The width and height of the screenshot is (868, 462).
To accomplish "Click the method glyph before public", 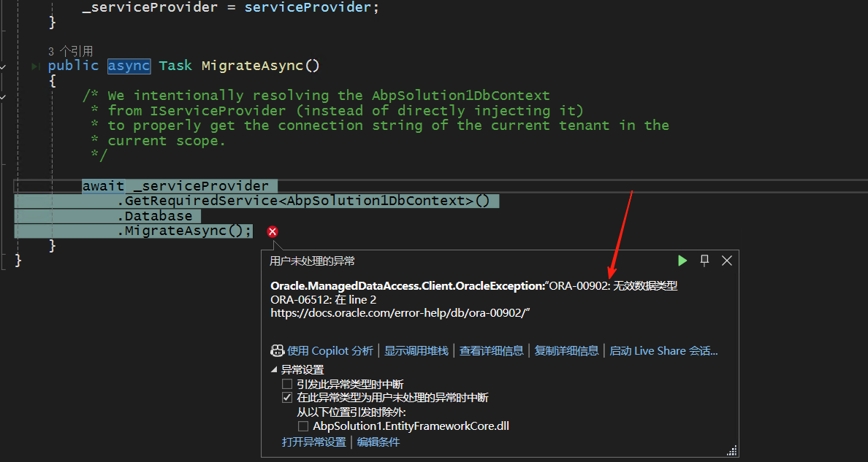I will pos(36,66).
